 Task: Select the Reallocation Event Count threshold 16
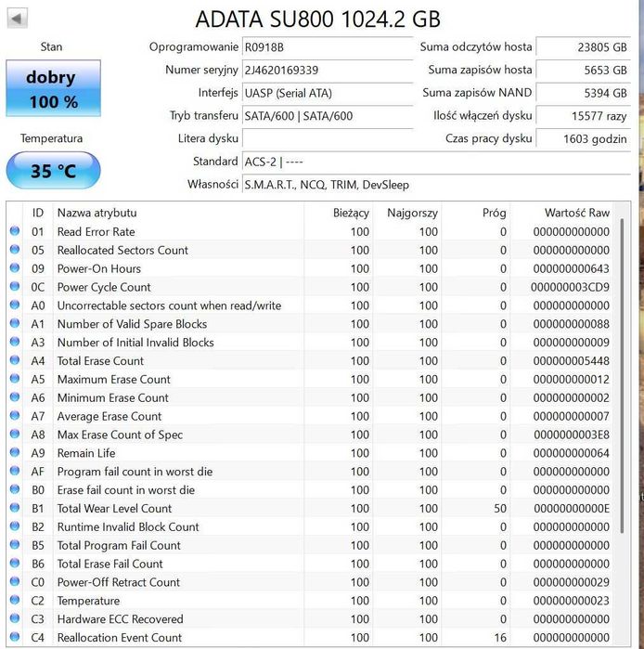(x=500, y=638)
